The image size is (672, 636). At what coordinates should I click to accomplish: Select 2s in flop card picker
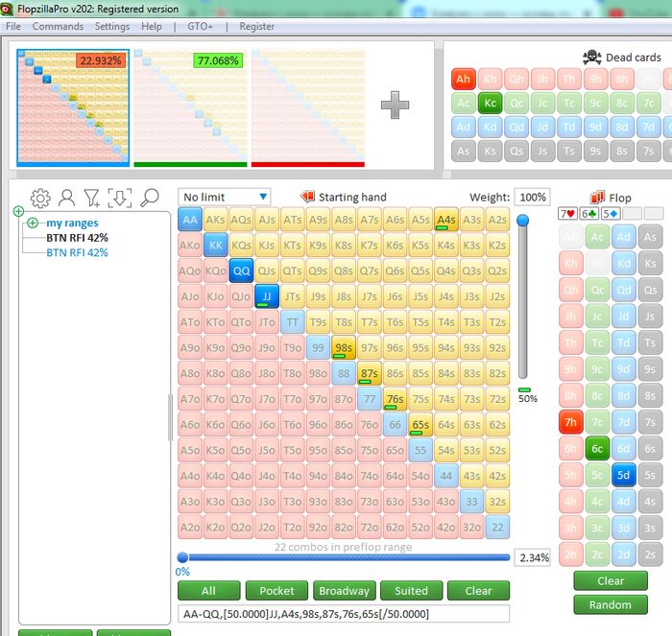pos(650,554)
